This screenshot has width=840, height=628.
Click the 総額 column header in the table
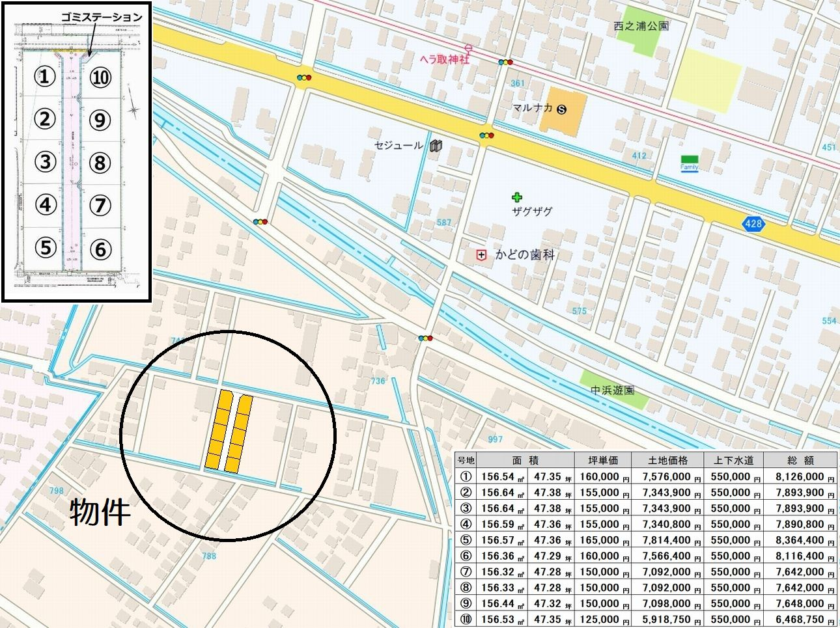(x=800, y=460)
